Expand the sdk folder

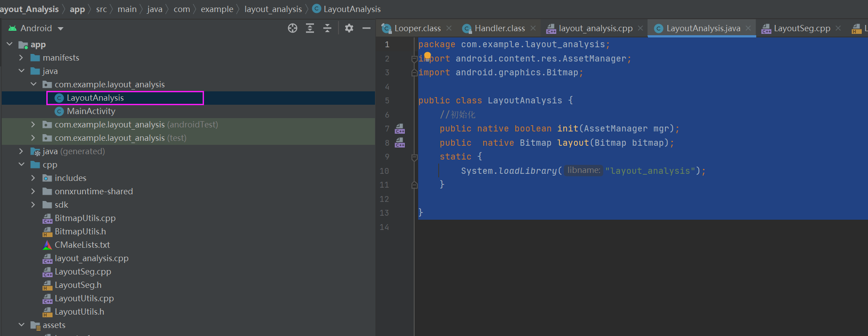pos(33,205)
